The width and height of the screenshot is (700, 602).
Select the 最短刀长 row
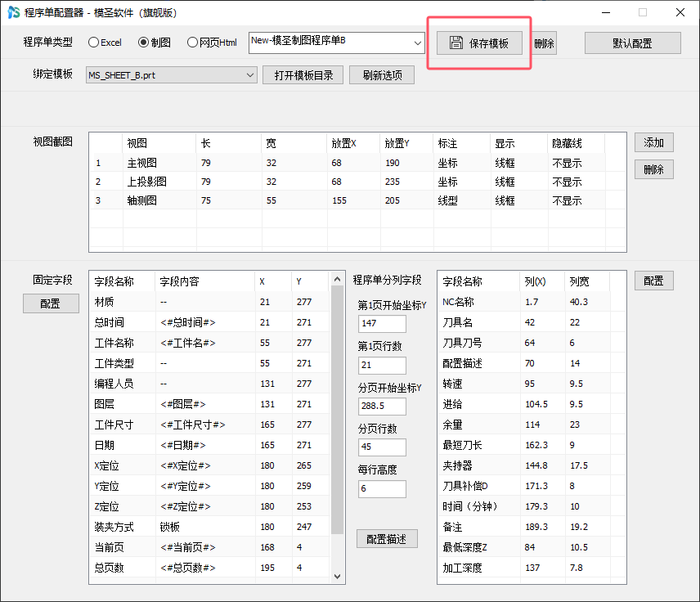click(x=531, y=445)
